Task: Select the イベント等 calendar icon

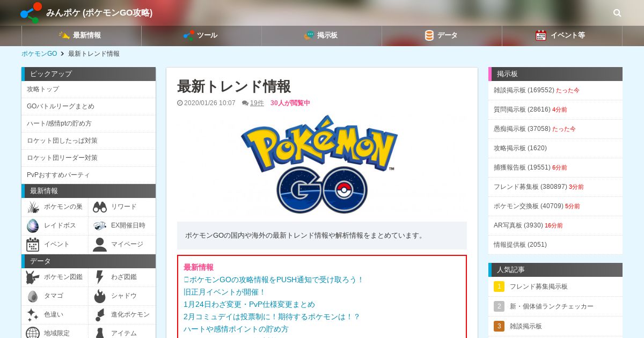Action: pyautogui.click(x=541, y=35)
